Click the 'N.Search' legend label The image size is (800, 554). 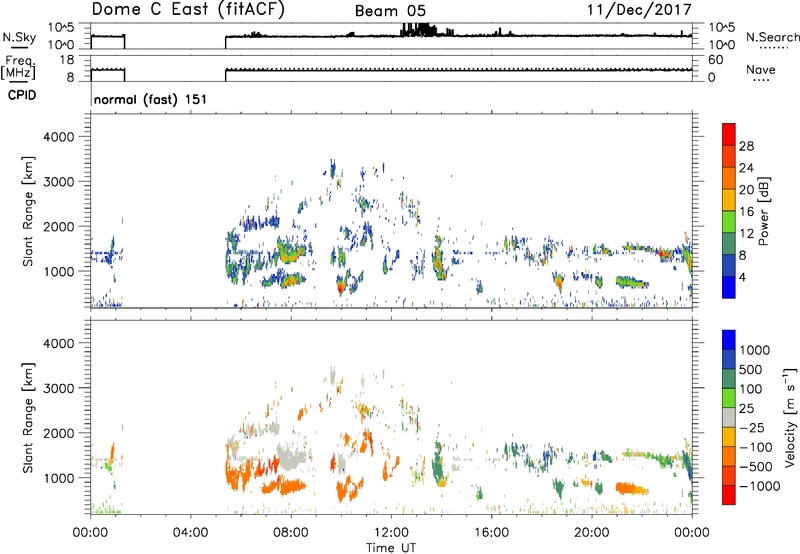tap(772, 37)
